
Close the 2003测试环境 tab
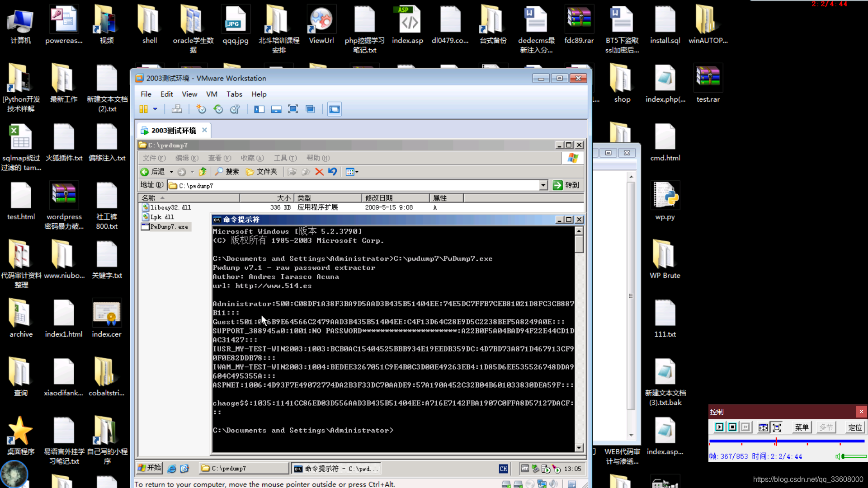tap(204, 130)
